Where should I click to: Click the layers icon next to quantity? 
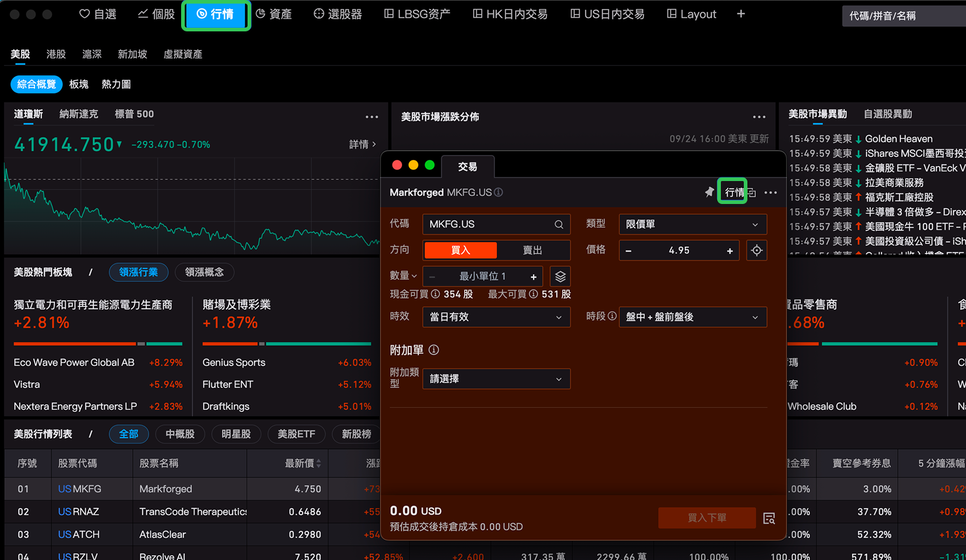[560, 276]
